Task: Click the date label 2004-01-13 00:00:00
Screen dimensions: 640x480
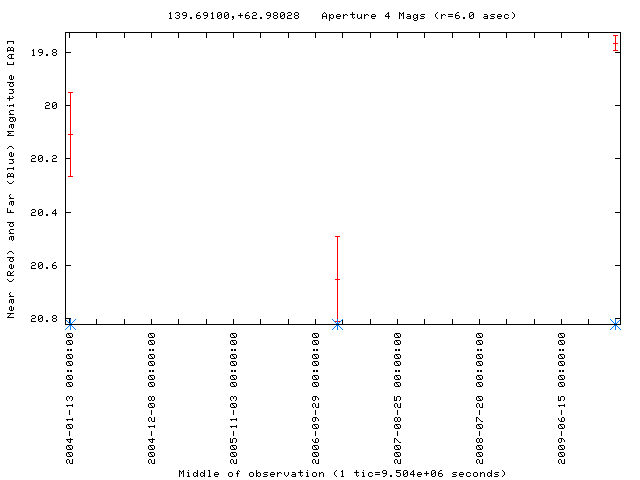Action: (70, 398)
